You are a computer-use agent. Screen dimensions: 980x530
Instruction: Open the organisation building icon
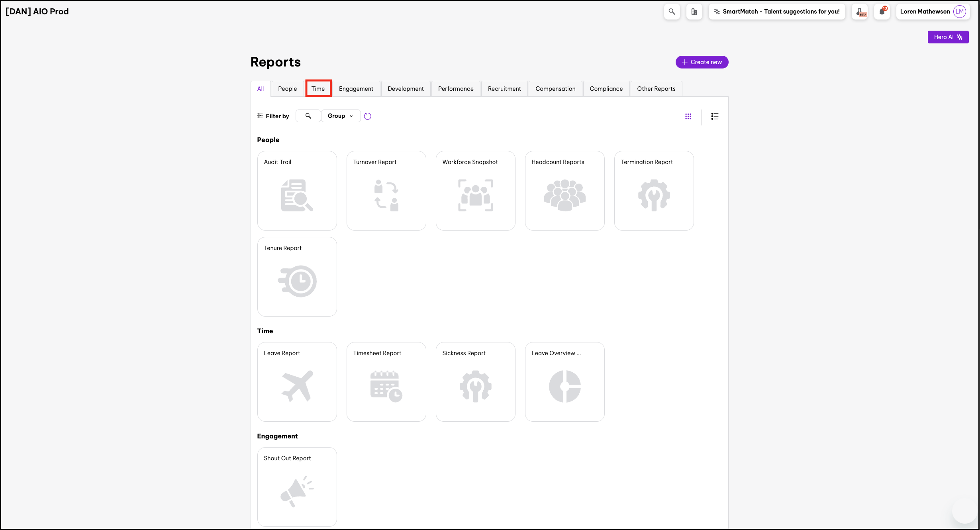tap(694, 12)
